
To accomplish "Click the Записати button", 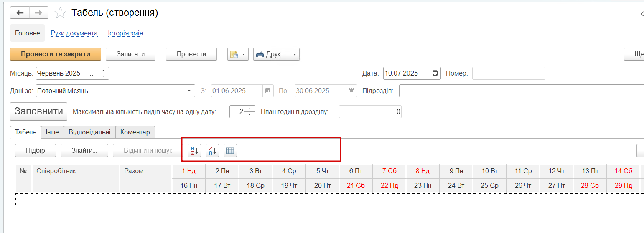I will coord(131,54).
